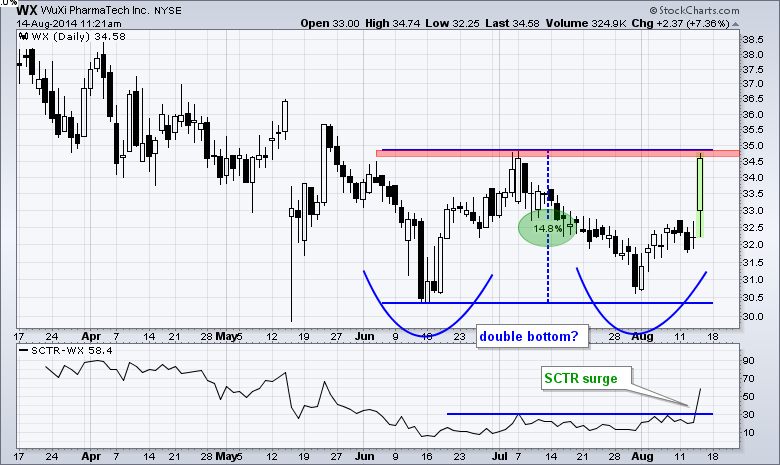Click the 14-Aug-2014 11:21am timestamp
780x465 pixels.
tap(68, 23)
